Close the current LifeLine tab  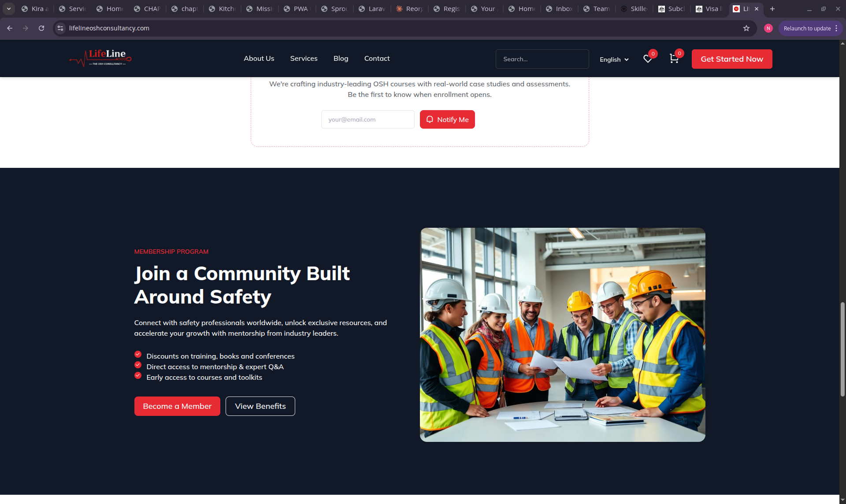click(x=757, y=9)
